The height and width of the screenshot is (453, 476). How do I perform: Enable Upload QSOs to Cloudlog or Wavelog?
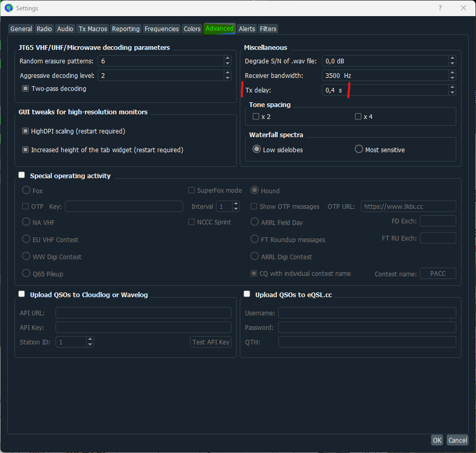point(22,294)
